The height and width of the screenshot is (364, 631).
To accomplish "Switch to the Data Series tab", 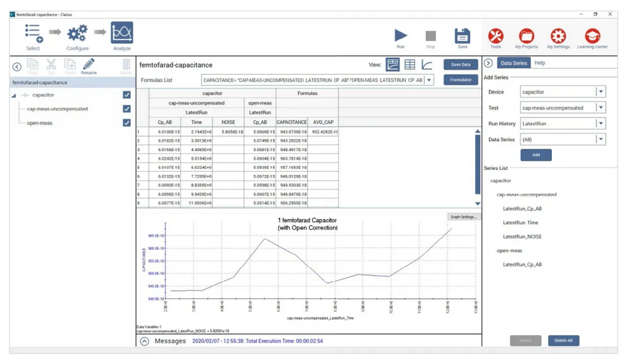I will (x=514, y=63).
